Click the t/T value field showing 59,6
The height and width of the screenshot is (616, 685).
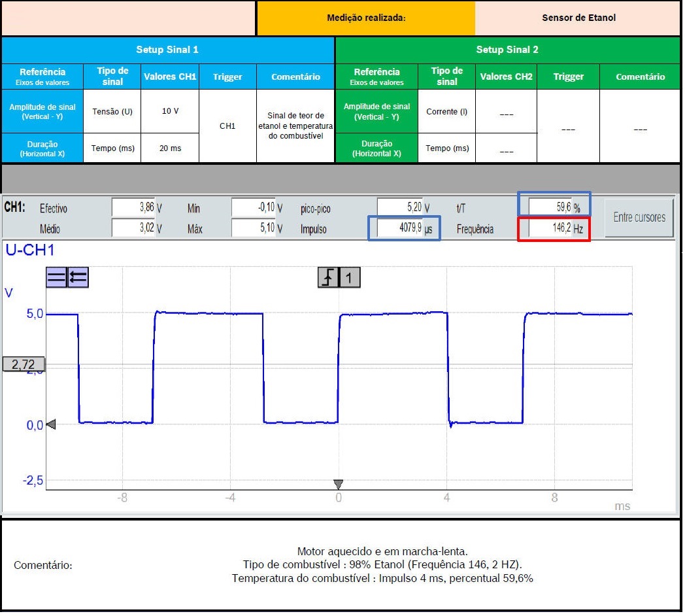(x=550, y=208)
